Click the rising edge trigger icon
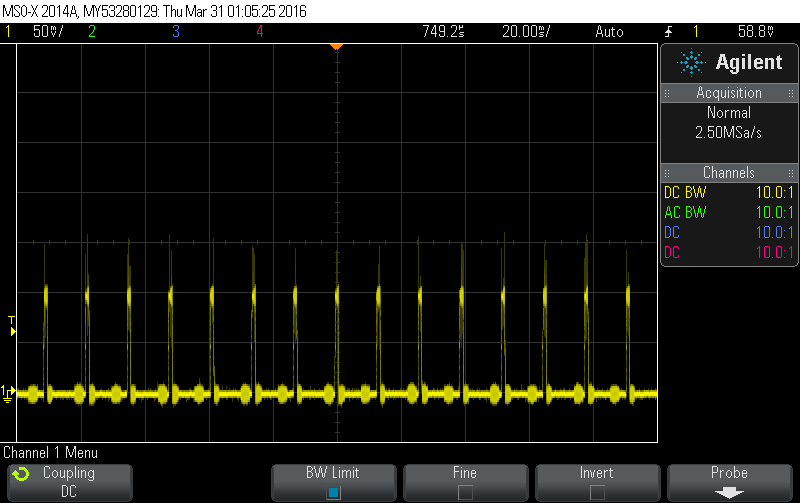Image resolution: width=800 pixels, height=503 pixels. click(669, 32)
